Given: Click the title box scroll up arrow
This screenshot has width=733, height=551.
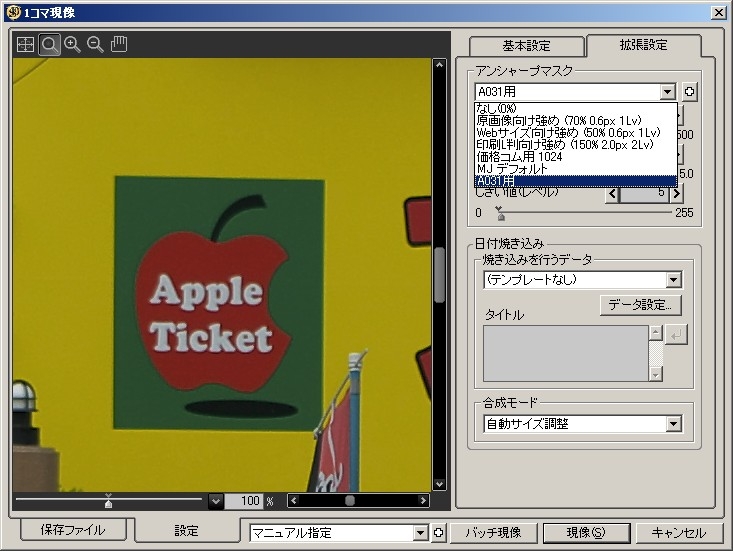Looking at the screenshot, I should tap(656, 333).
